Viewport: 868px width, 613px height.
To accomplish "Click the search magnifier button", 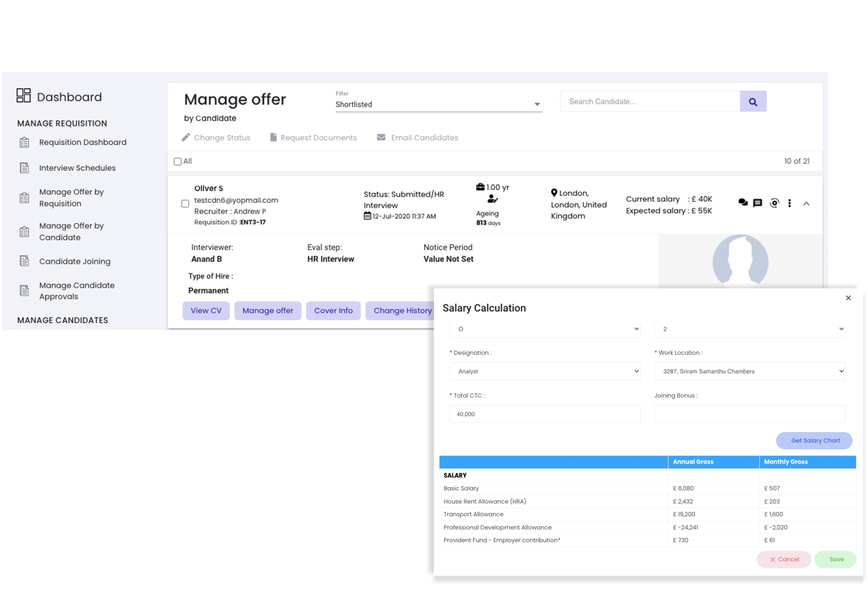I will [753, 101].
